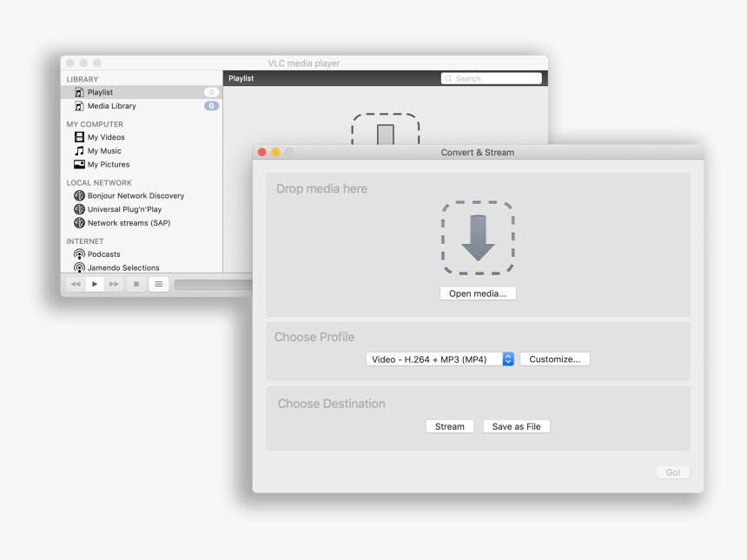Select Media Library in the Library section
Screen dimensions: 747x560
click(111, 105)
